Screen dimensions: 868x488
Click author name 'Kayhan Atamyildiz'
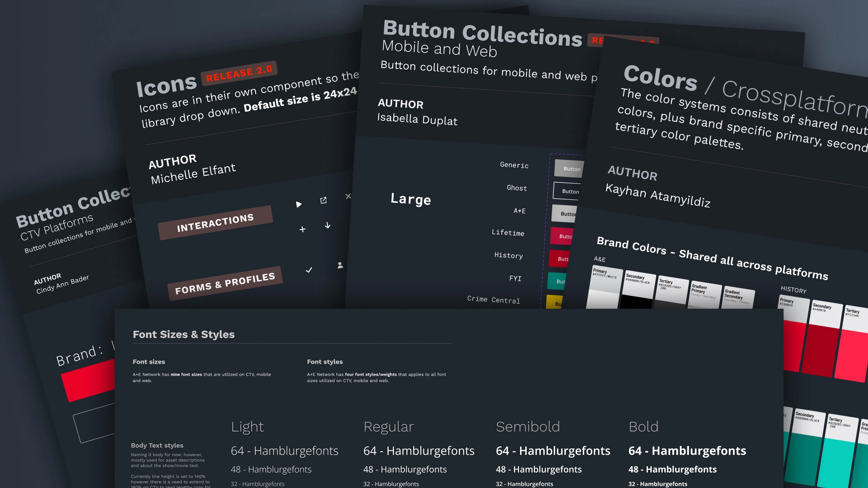pos(658,195)
